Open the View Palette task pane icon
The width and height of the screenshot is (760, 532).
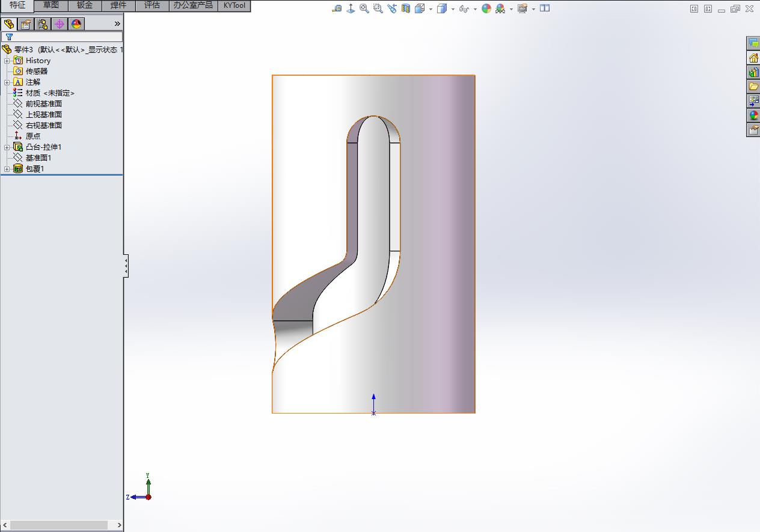point(753,101)
